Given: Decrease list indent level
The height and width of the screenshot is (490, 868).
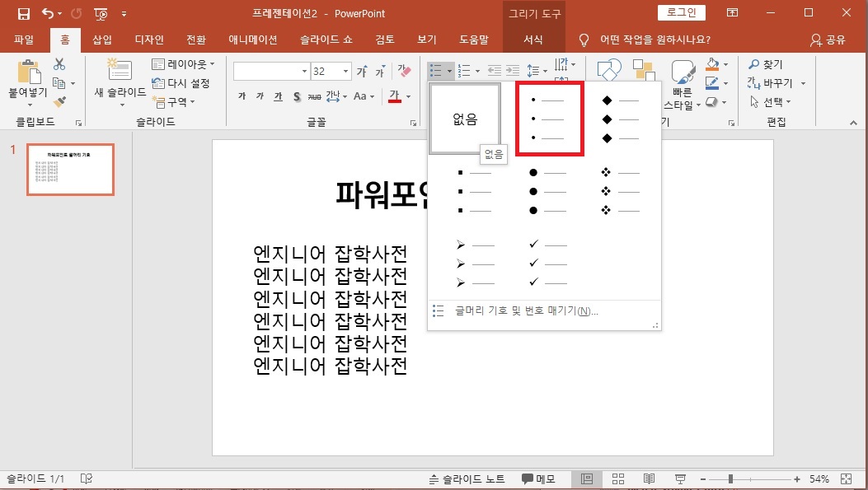Looking at the screenshot, I should 495,70.
